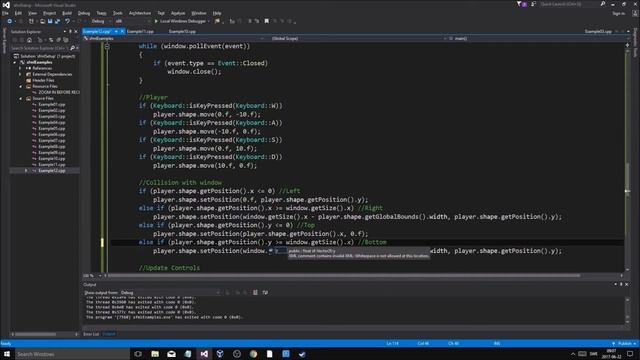
Task: Close the Example12.cpp tab
Action: pyautogui.click(x=122, y=31)
